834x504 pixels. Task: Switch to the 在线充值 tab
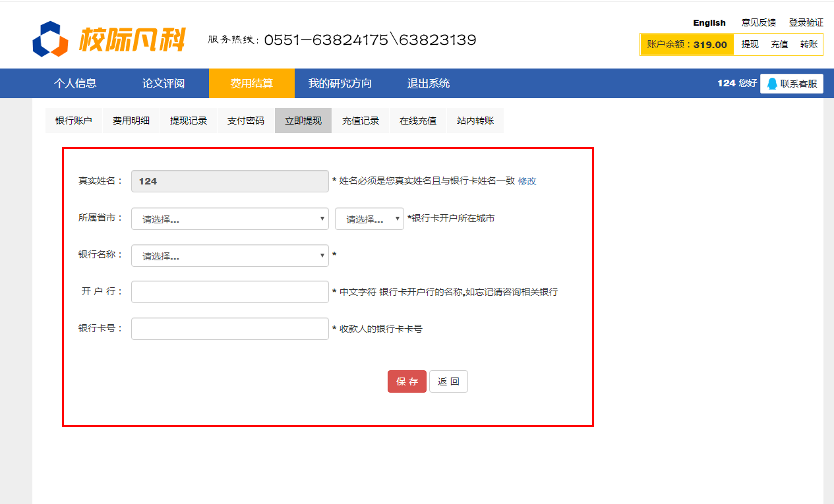(x=418, y=121)
